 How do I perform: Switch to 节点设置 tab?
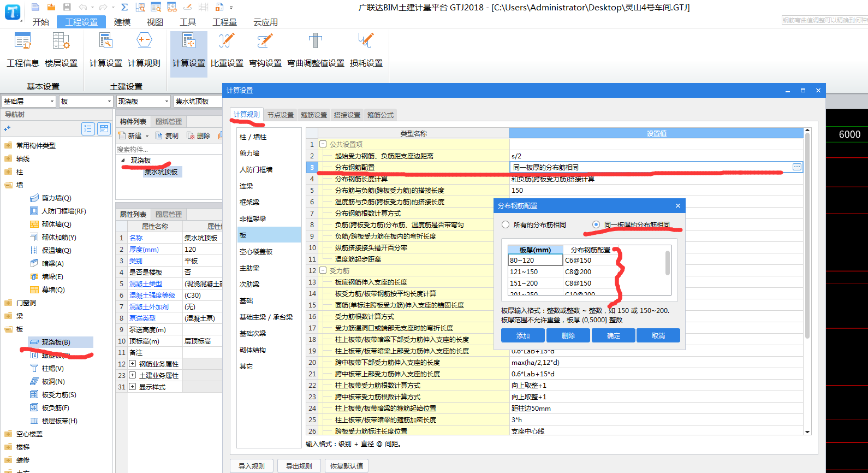[x=281, y=115]
